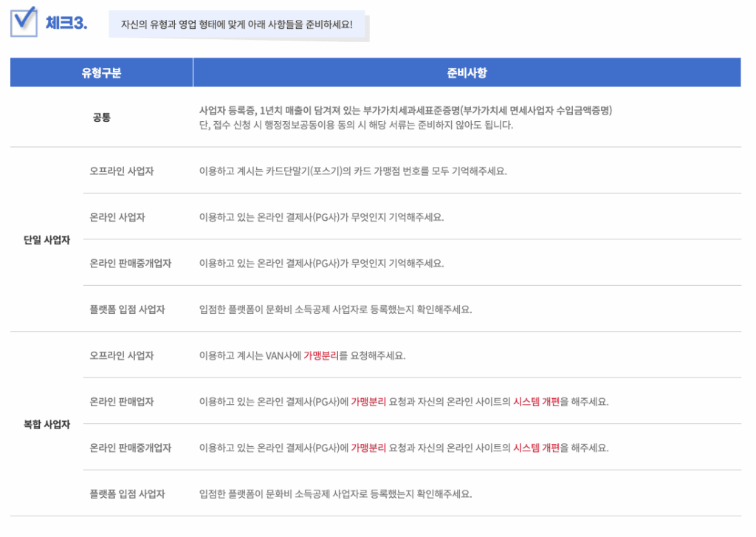Select the 단일 사업자 group label
The height and width of the screenshot is (537, 756).
[x=47, y=240]
